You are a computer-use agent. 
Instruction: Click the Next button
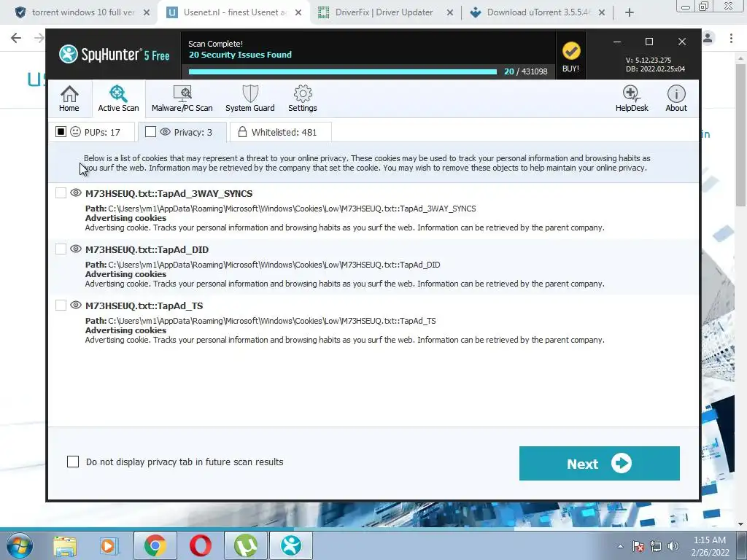tap(600, 463)
